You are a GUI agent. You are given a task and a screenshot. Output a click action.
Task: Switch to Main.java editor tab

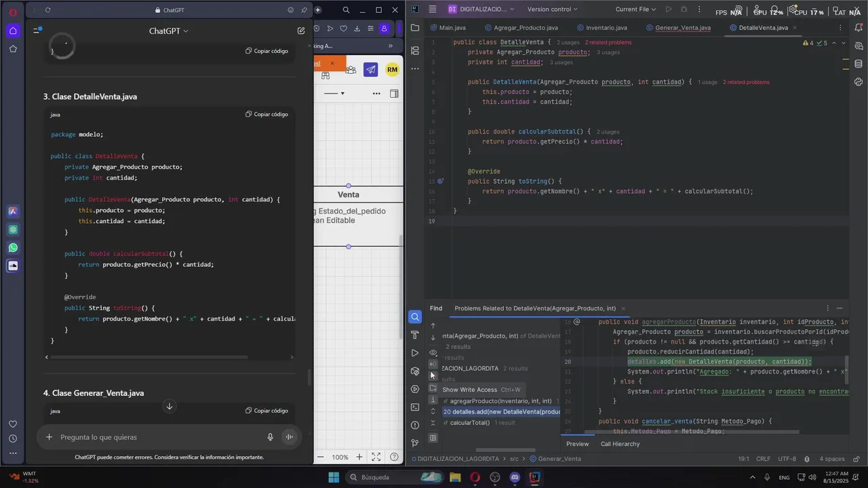pyautogui.click(x=447, y=28)
